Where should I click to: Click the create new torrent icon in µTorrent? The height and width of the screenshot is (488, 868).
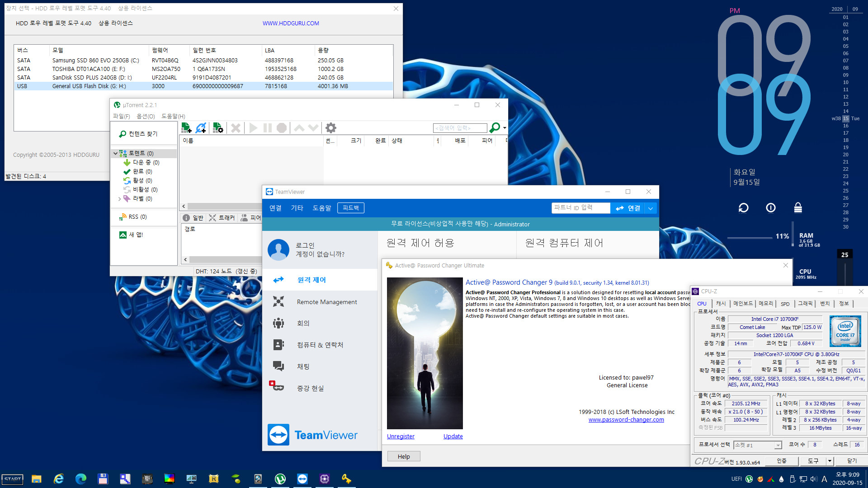218,128
